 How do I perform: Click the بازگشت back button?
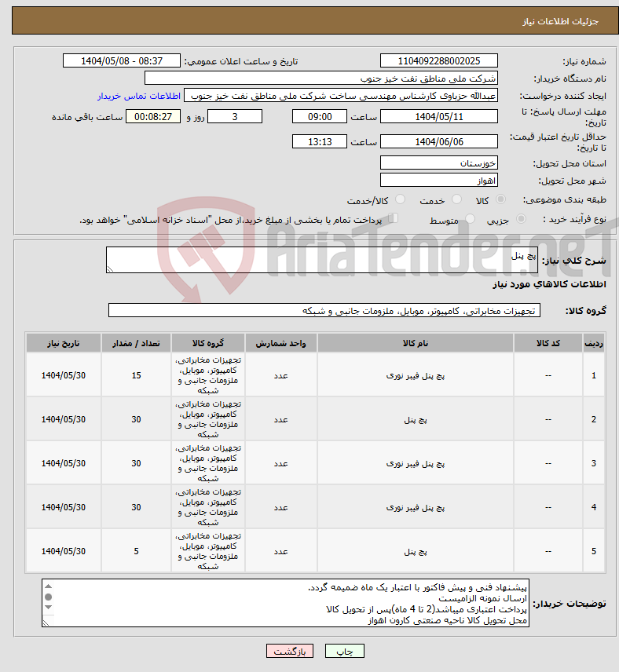290,651
